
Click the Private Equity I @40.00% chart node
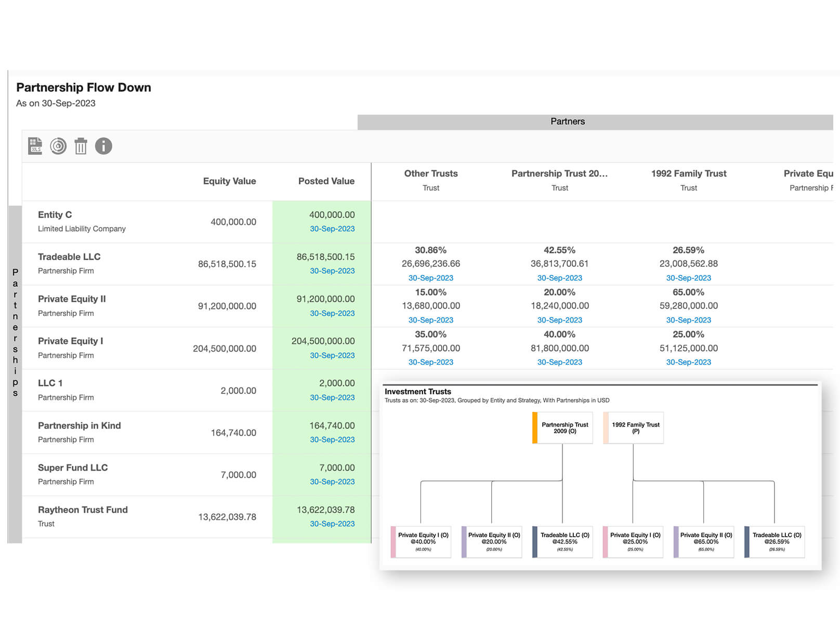(423, 541)
